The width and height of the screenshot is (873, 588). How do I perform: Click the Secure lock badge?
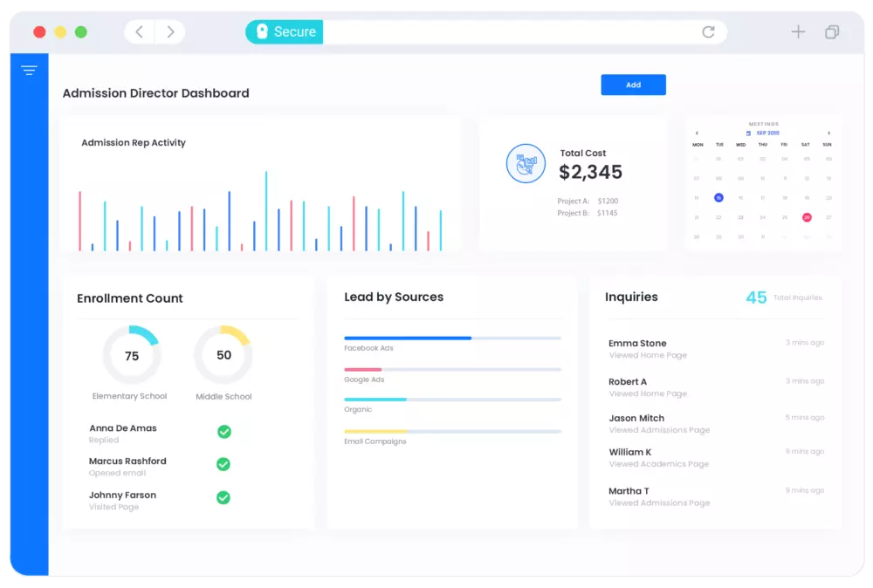tap(284, 32)
